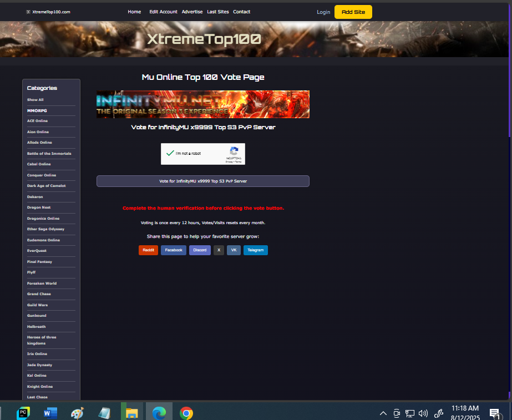Screen dimensions: 512x420
Task: Open the notification center icon
Action: 495,414
